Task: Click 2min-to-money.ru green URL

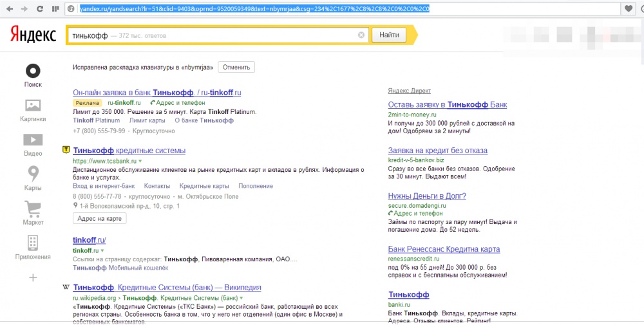Action: tap(412, 115)
